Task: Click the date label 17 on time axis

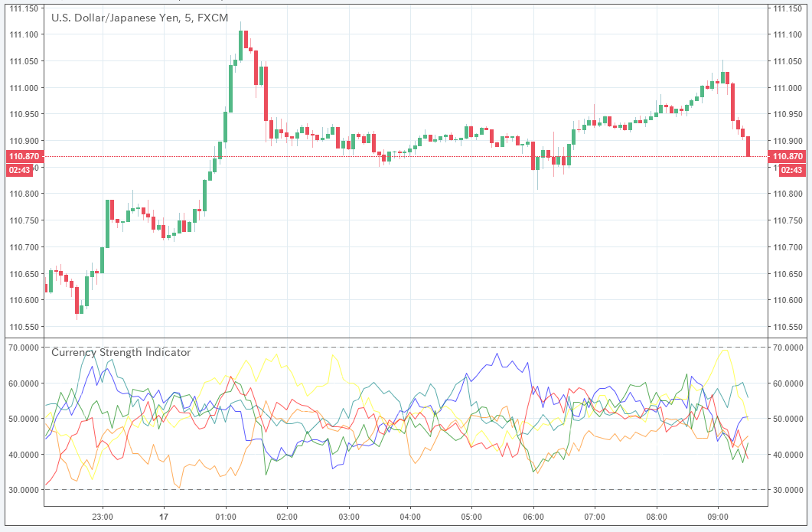Action: [x=164, y=517]
